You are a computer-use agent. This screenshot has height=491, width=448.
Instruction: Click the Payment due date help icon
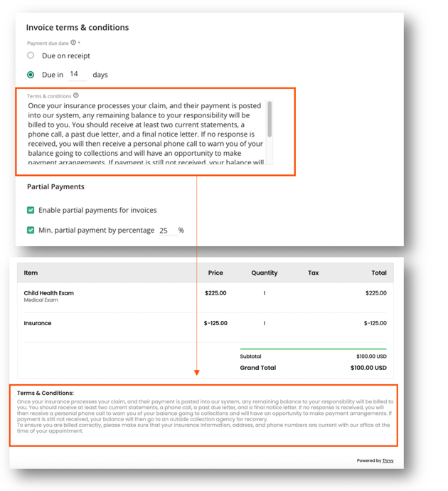(73, 43)
